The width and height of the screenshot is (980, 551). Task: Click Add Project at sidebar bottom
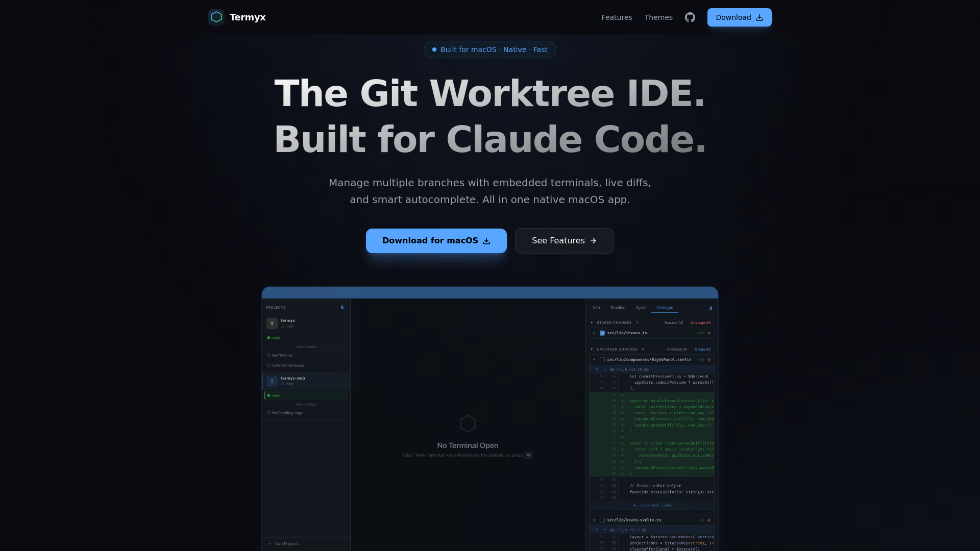(285, 544)
